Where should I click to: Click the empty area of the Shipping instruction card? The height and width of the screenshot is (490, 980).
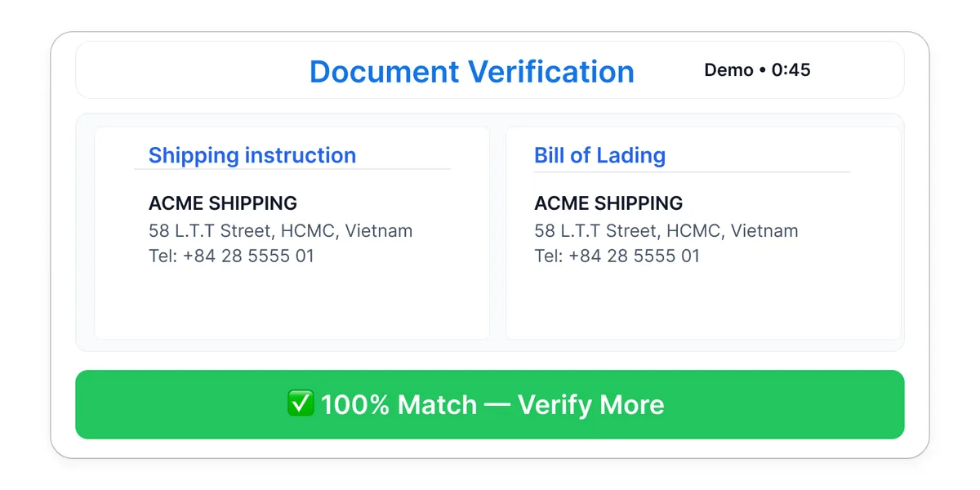pos(292,302)
